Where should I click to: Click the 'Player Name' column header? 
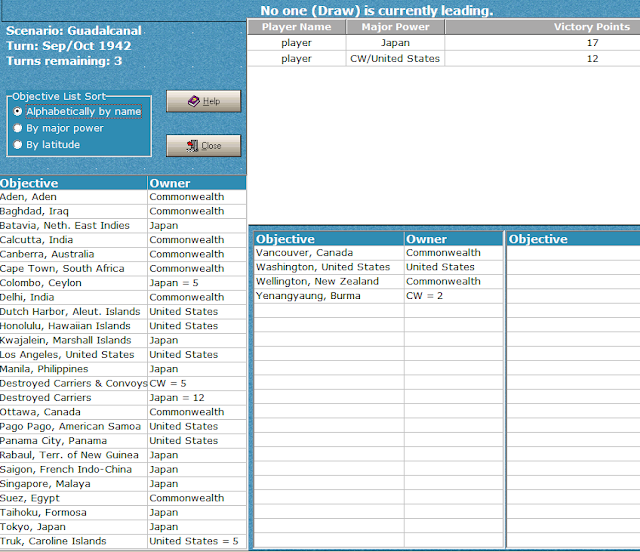296,27
